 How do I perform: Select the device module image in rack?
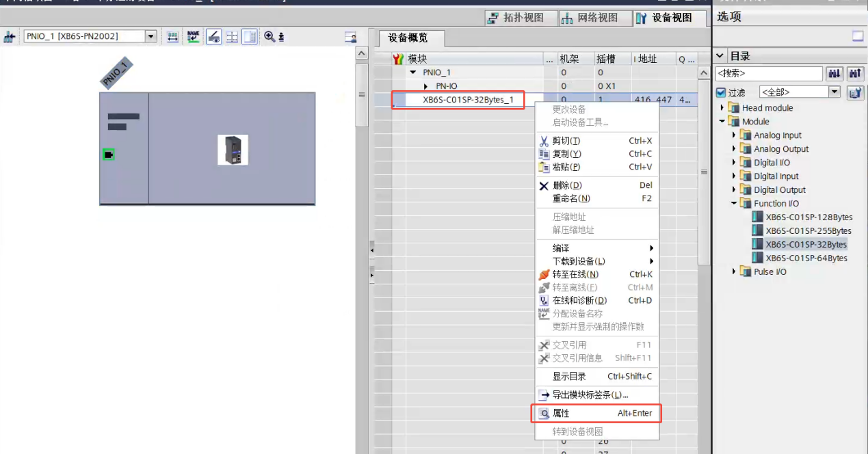(233, 150)
